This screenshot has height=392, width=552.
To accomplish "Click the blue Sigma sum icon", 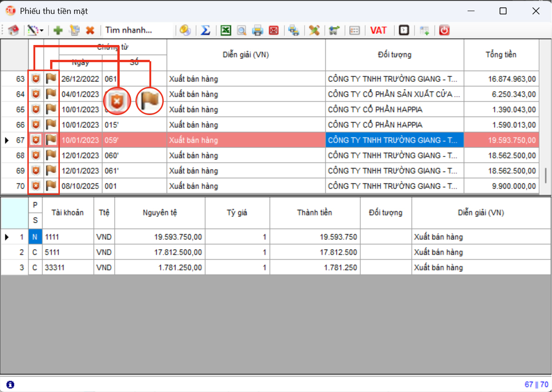I will point(205,31).
